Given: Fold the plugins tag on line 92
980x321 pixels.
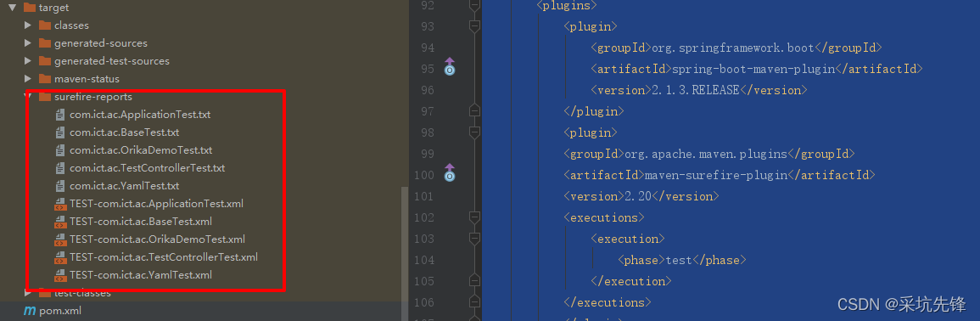Looking at the screenshot, I should pyautogui.click(x=474, y=5).
